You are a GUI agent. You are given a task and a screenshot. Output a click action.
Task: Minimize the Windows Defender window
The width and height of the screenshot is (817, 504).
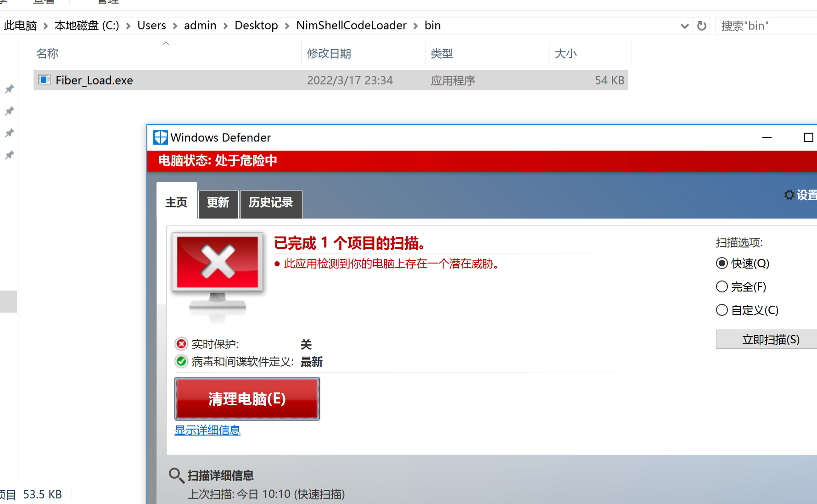[767, 137]
